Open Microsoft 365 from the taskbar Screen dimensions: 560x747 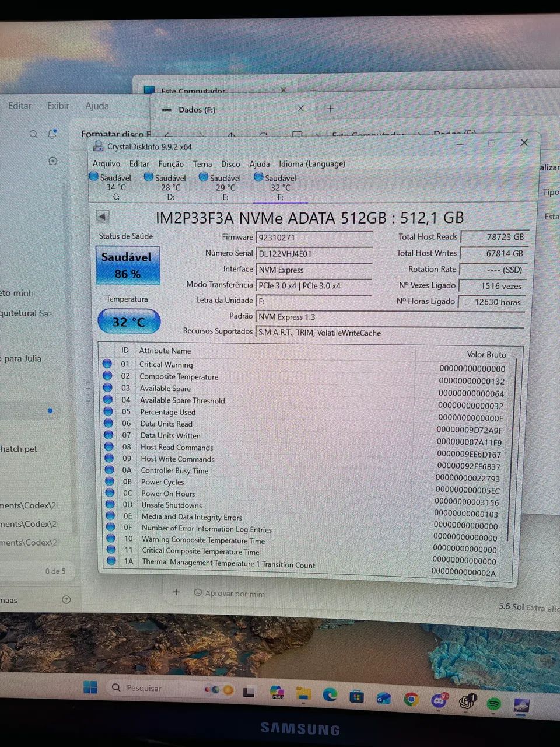coord(277,693)
